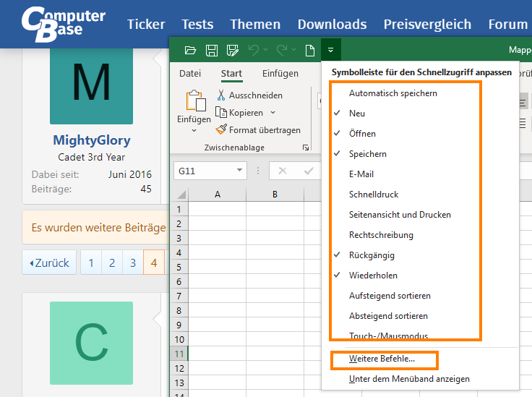
Task: Toggle Automatisch speichern in the menu
Action: point(393,93)
